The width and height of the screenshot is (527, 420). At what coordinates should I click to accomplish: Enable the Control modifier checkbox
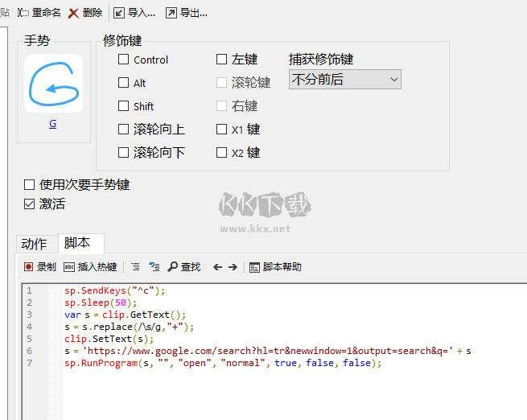click(123, 60)
